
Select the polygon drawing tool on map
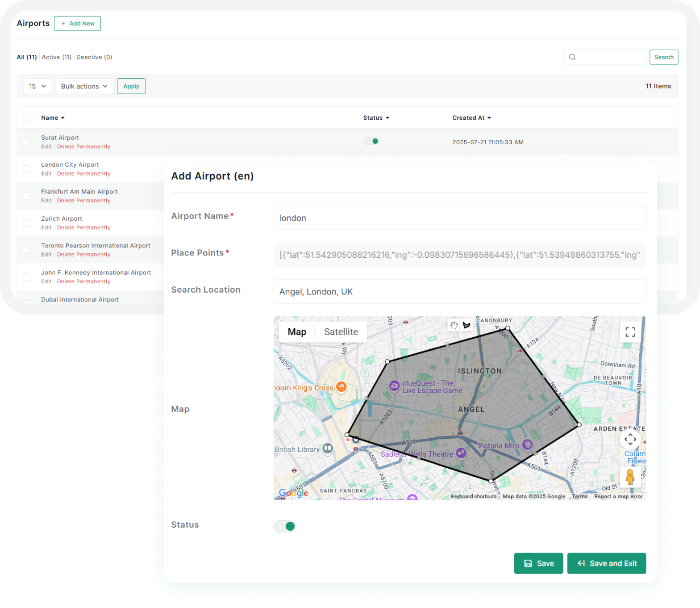pyautogui.click(x=467, y=325)
